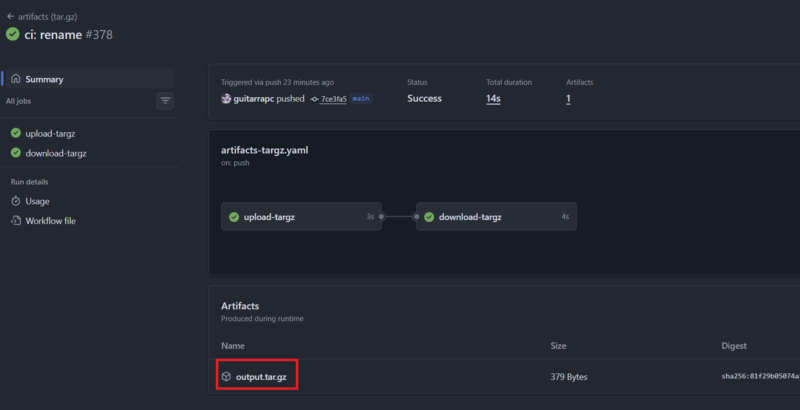This screenshot has width=800, height=410.
Task: Click the Usage stopwatch icon
Action: 16,201
